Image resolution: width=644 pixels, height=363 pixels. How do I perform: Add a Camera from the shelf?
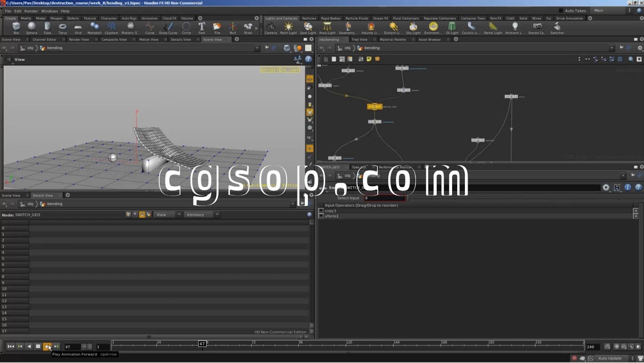pos(271,28)
